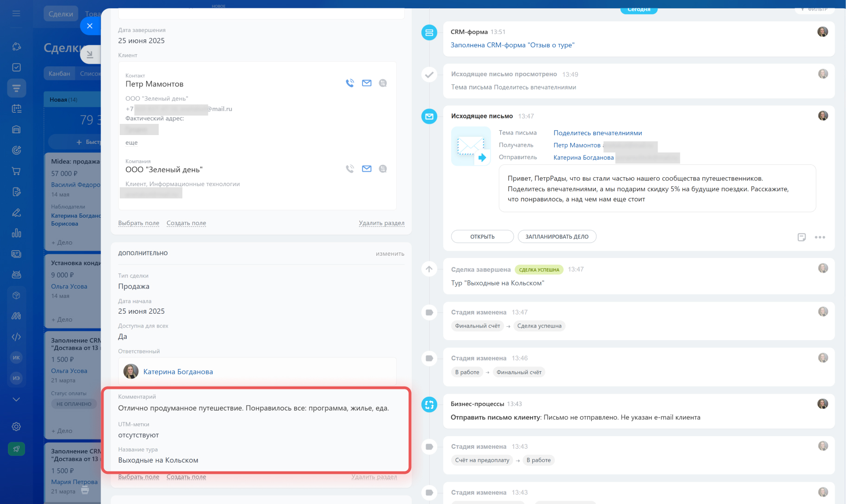This screenshot has height=504, width=846.
Task: Expand contact details with 'еще'
Action: click(x=131, y=142)
